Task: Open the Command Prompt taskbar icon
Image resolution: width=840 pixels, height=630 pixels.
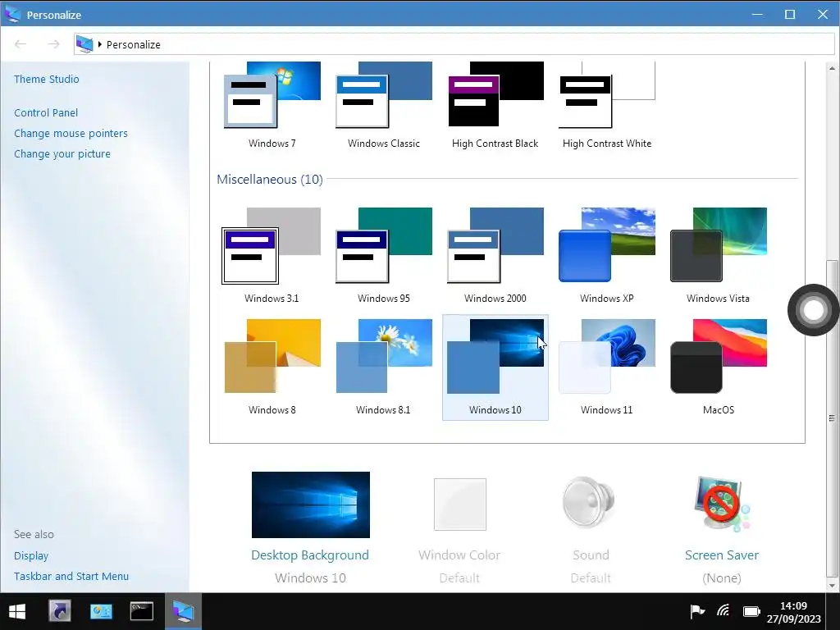Action: click(141, 611)
